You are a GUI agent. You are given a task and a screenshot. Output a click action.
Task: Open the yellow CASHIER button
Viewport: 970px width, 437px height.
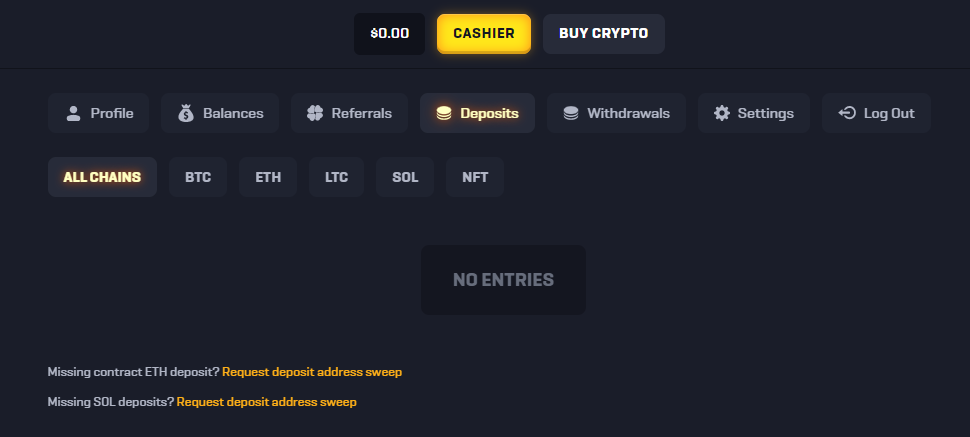click(484, 33)
